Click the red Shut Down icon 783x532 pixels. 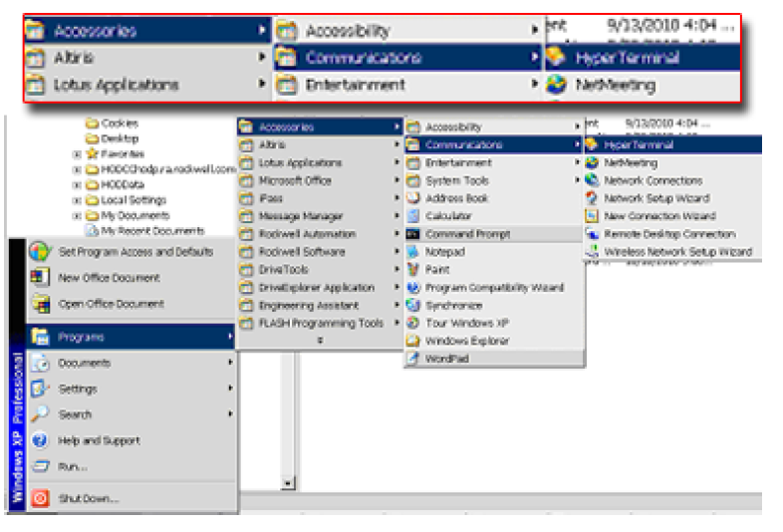coord(40,498)
